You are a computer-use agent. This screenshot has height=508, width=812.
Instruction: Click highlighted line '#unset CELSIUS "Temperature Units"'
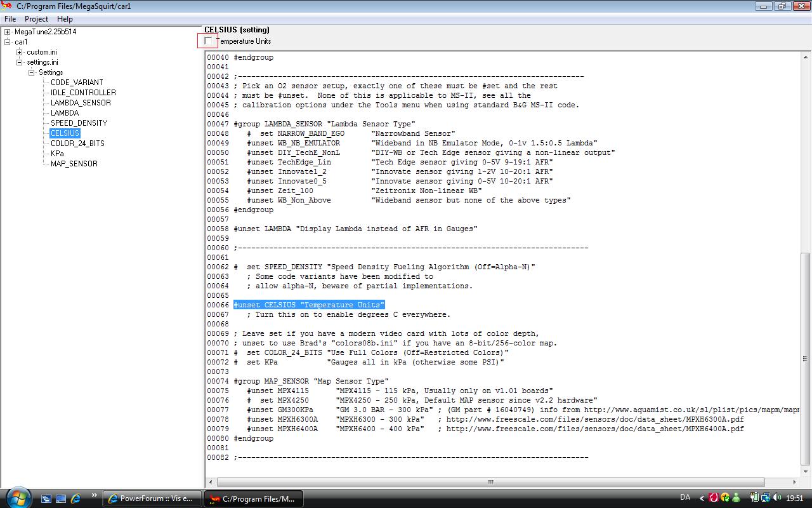coord(309,305)
